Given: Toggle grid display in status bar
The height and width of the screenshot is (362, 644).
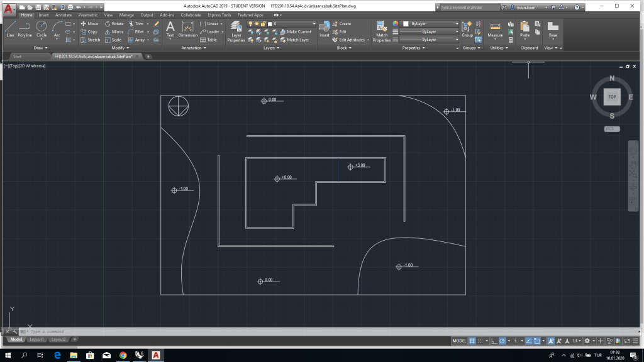Looking at the screenshot, I should 472,341.
